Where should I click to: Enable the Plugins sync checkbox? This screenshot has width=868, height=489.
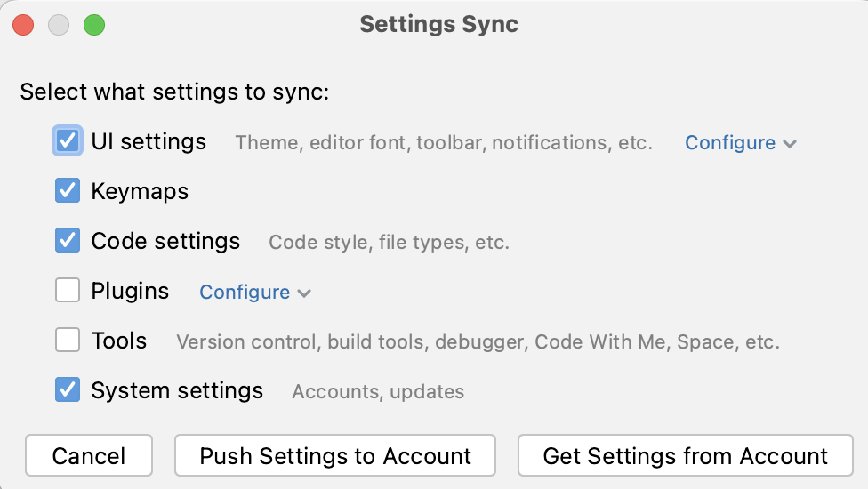[x=68, y=290]
